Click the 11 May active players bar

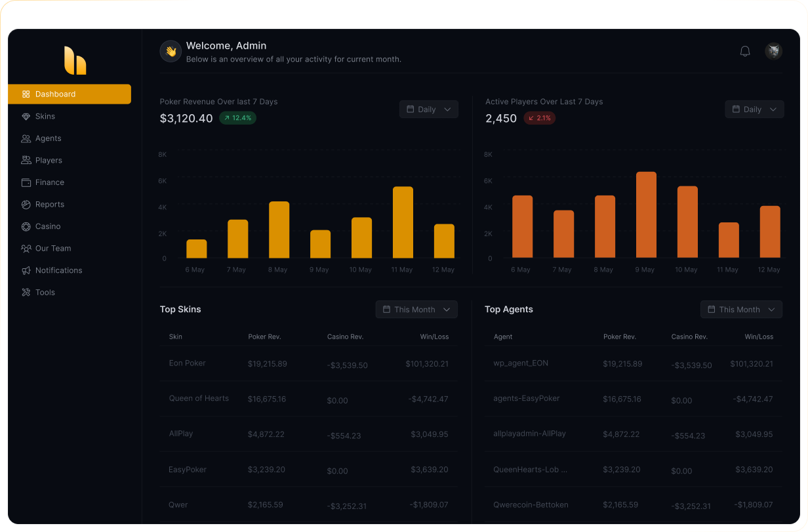click(729, 240)
